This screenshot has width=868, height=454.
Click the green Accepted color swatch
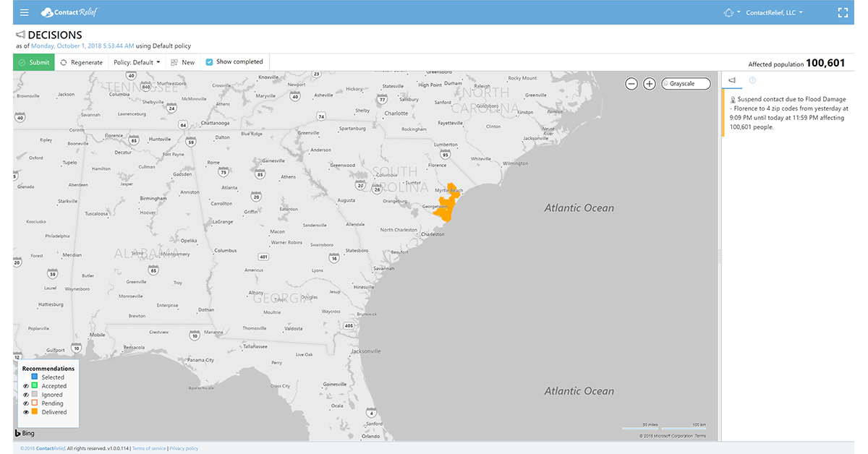(x=35, y=386)
